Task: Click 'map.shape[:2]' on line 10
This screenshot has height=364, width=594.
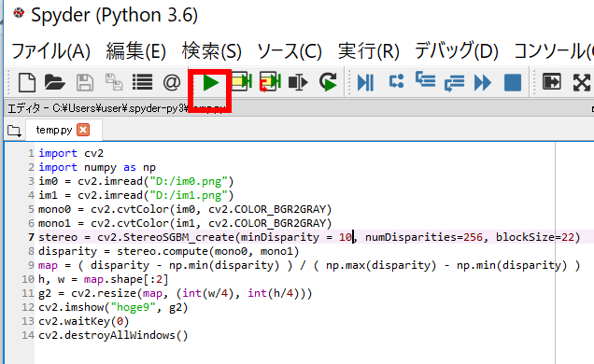Action: pyautogui.click(x=126, y=279)
